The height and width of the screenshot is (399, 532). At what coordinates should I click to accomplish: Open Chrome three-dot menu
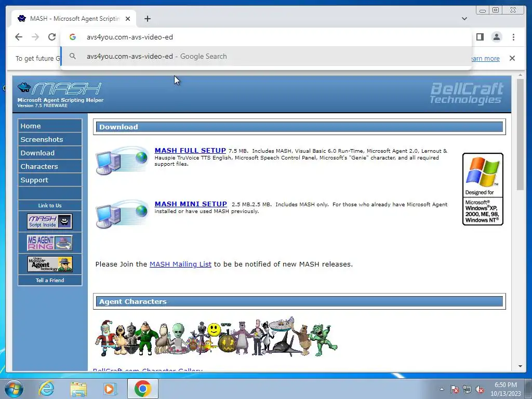pyautogui.click(x=513, y=37)
